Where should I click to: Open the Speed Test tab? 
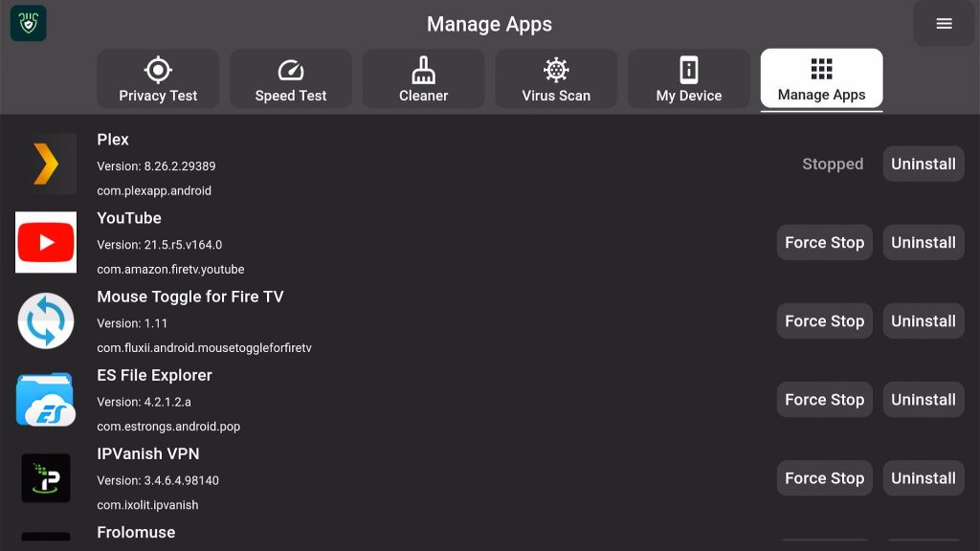[291, 78]
